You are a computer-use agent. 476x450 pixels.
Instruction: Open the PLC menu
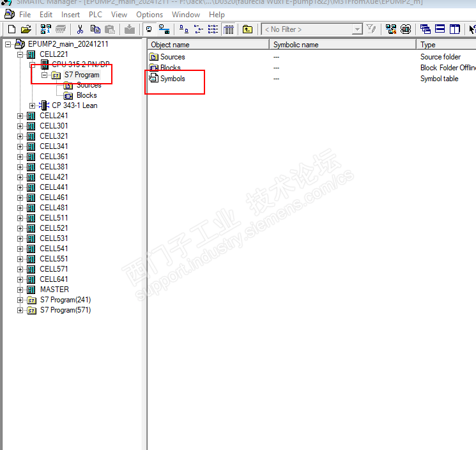pyautogui.click(x=95, y=15)
